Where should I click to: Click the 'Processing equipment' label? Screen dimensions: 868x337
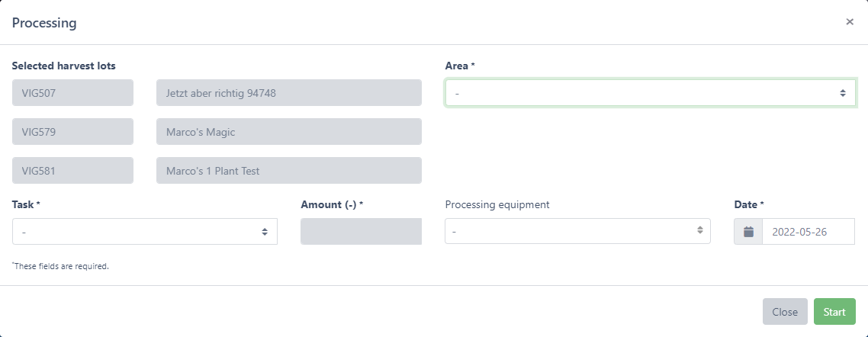click(x=497, y=204)
